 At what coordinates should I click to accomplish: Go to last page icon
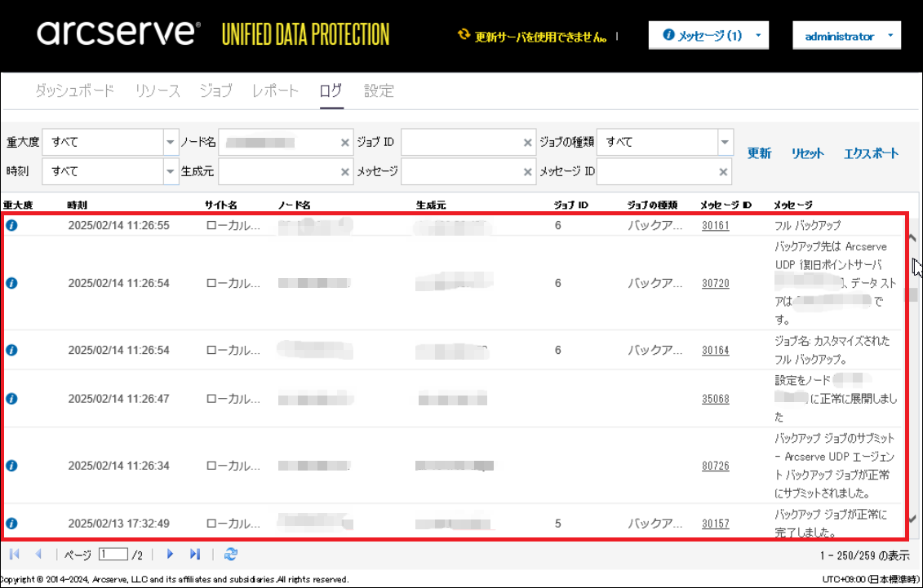click(x=195, y=554)
